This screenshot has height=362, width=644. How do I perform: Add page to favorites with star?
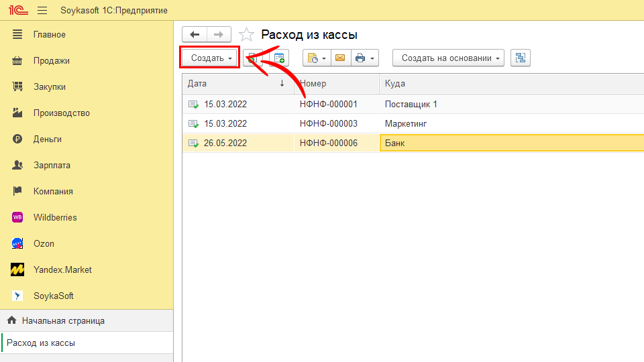pyautogui.click(x=247, y=35)
